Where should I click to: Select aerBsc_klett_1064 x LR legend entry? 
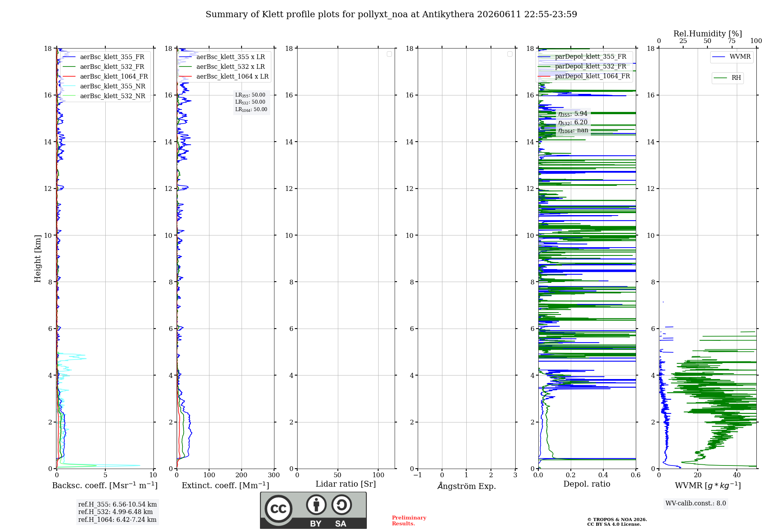pos(225,77)
